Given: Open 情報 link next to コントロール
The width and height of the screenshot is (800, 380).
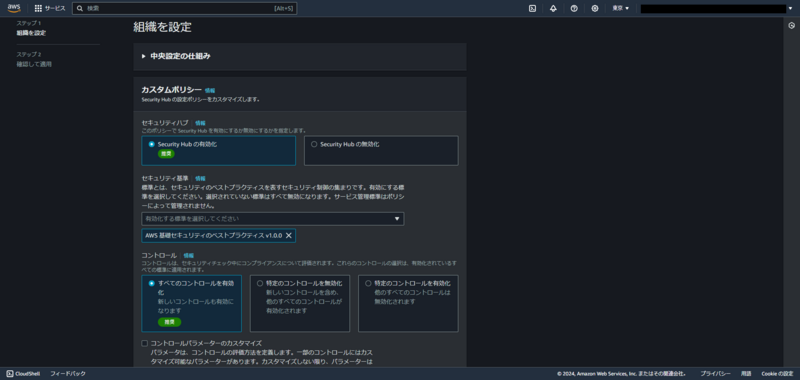Looking at the screenshot, I should click(x=189, y=255).
